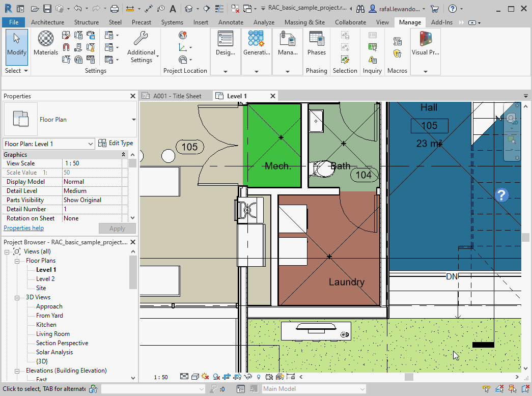
Task: Click the Edit Type button
Action: coord(116,143)
